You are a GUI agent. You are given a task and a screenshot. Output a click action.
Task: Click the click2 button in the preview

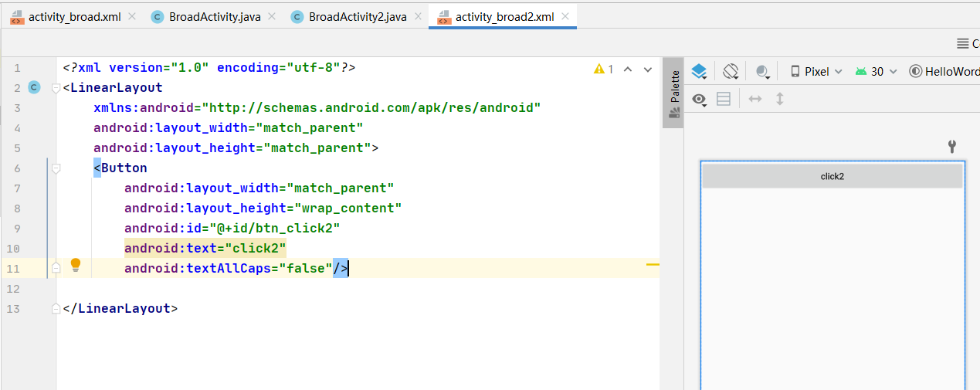tap(832, 176)
